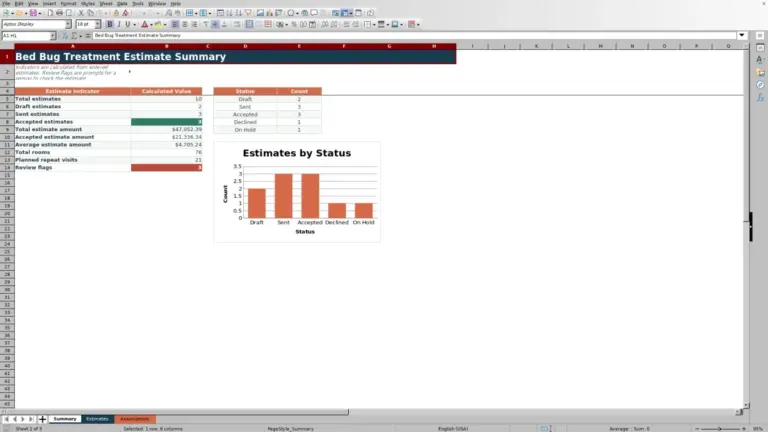Click the AutoFilter funnel icon

coord(248,13)
